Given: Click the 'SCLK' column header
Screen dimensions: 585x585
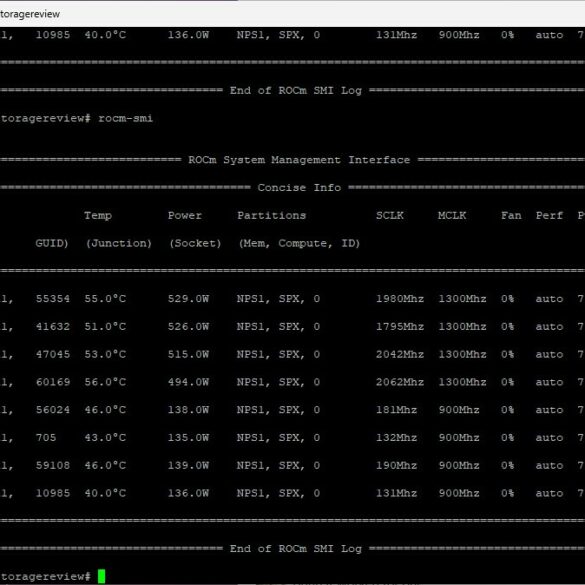Looking at the screenshot, I should 390,216.
